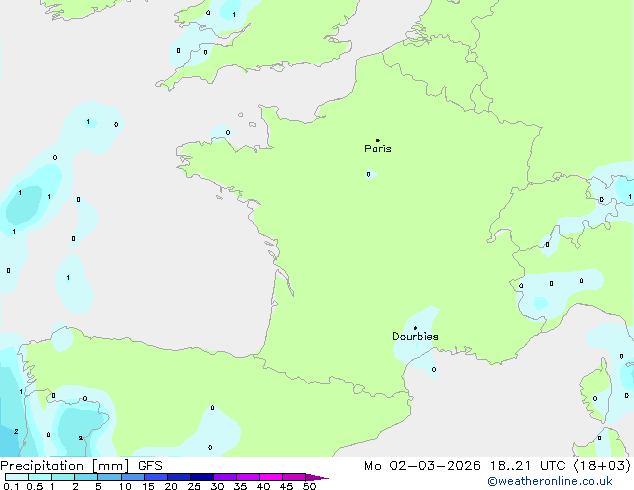Click the Paris city label
The image size is (634, 490).
click(x=378, y=148)
